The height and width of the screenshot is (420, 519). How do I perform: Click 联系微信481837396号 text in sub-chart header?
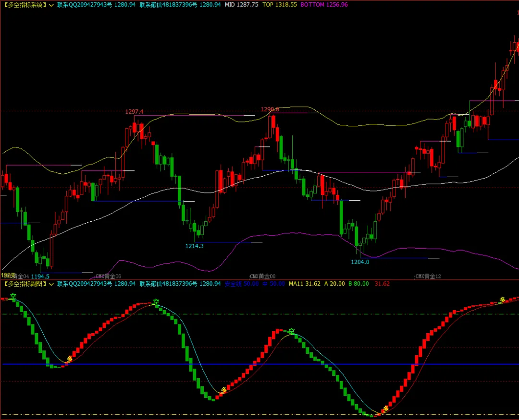pyautogui.click(x=168, y=284)
